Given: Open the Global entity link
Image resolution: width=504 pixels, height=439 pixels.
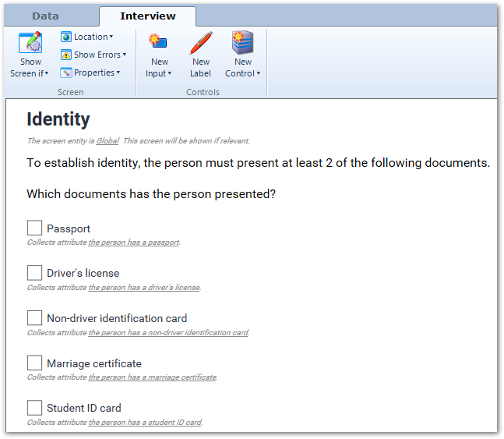Looking at the screenshot, I should coord(107,141).
